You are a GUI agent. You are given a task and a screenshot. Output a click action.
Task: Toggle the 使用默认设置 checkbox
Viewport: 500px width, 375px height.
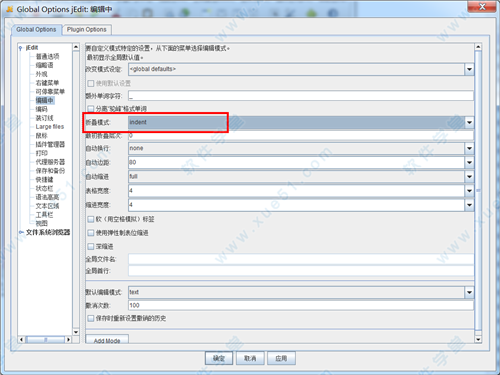90,83
